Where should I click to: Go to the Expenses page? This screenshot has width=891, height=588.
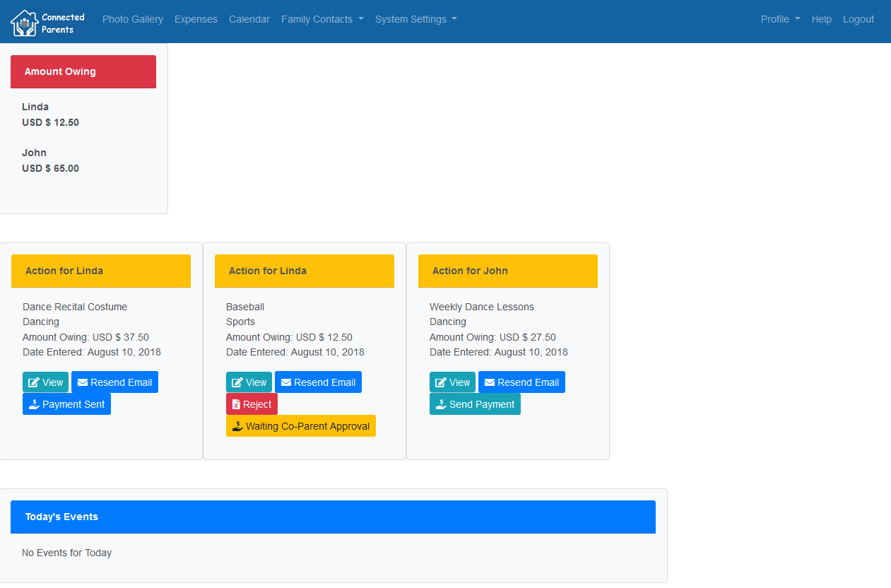coord(196,19)
